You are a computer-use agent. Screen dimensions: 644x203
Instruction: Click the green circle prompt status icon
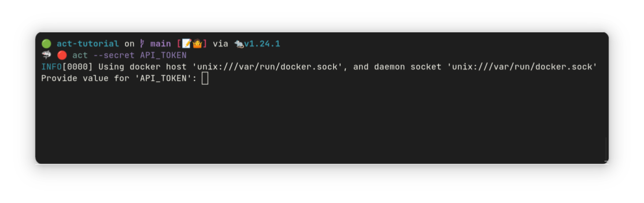[46, 44]
